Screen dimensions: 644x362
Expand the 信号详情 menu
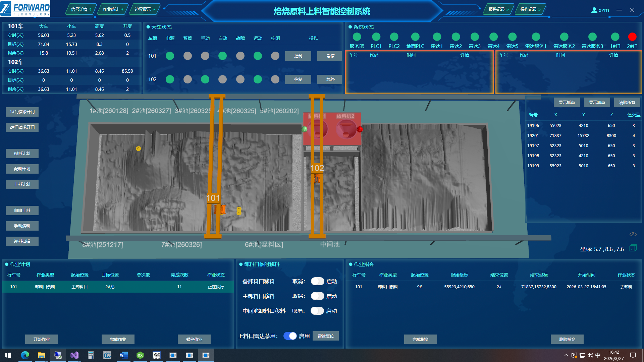[81, 9]
